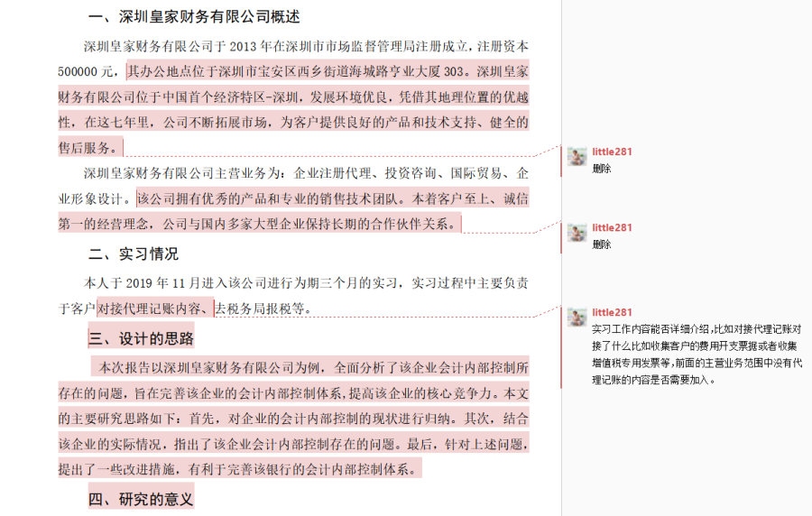
Task: Select the first '删除' comment by little281
Action: pyautogui.click(x=601, y=169)
